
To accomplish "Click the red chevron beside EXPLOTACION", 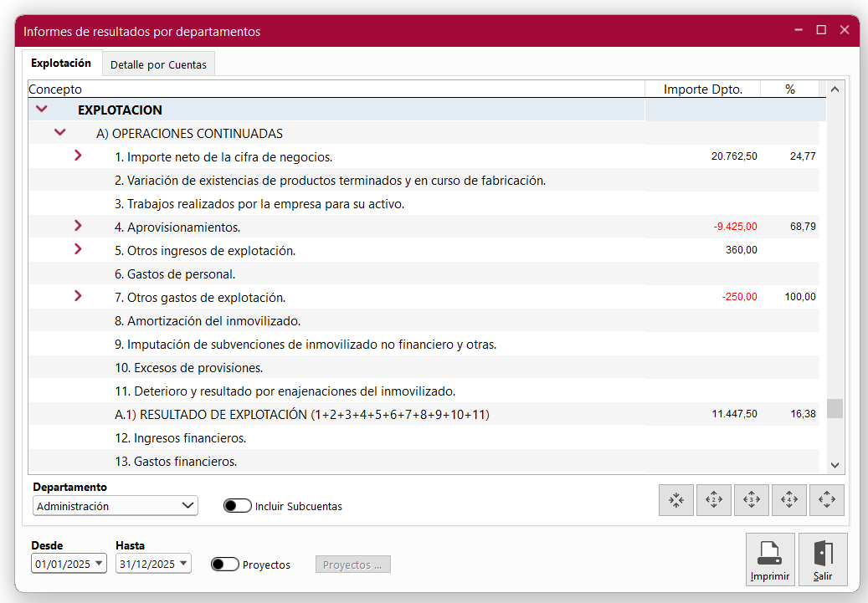I will (x=42, y=109).
